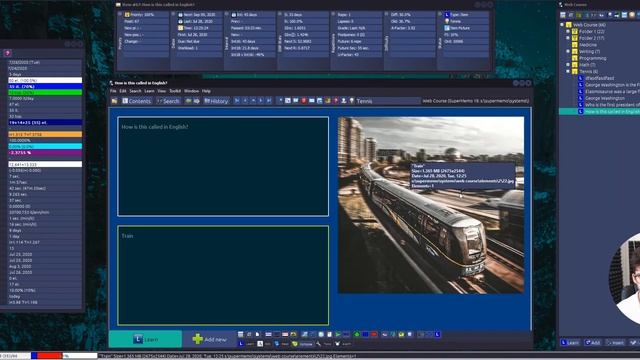Viewport: 640px width, 360px height.
Task: Toggle the Interval group checkbox in element data
Action: coord(227,14)
